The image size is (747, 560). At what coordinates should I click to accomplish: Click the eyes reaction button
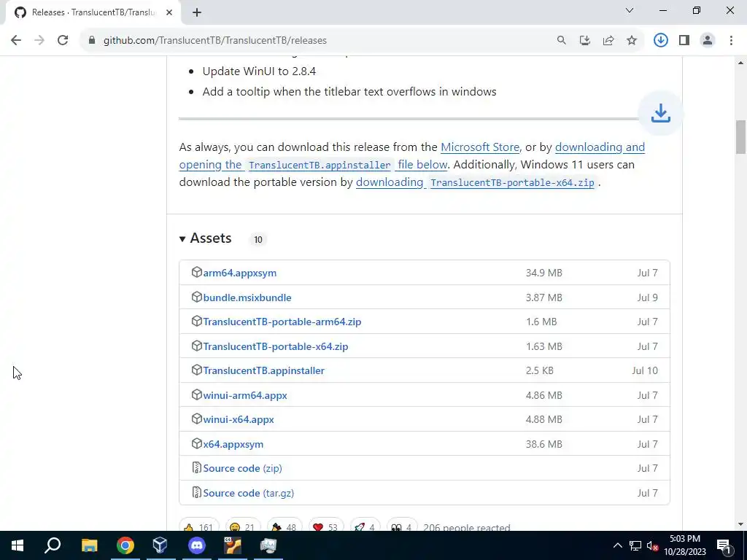(402, 526)
